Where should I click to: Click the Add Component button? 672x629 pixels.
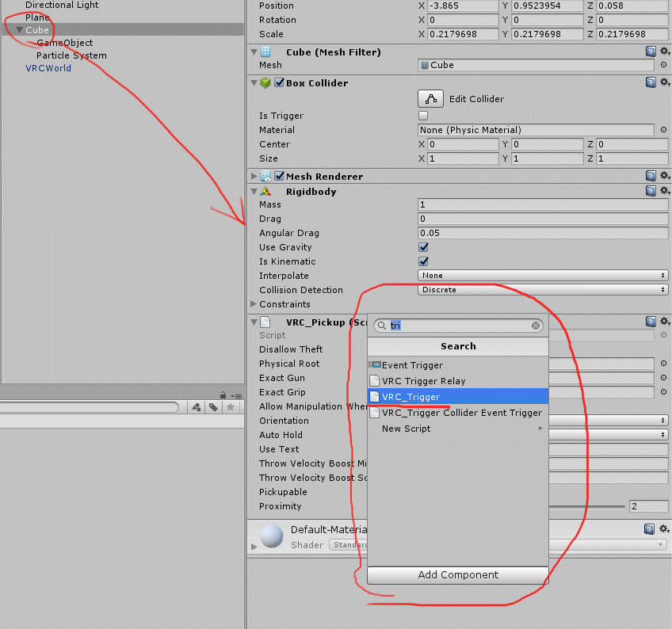(x=458, y=574)
